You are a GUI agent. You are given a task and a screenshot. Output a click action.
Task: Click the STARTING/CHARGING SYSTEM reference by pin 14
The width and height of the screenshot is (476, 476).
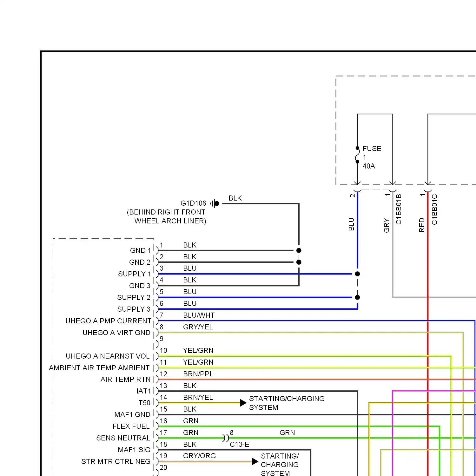point(287,403)
